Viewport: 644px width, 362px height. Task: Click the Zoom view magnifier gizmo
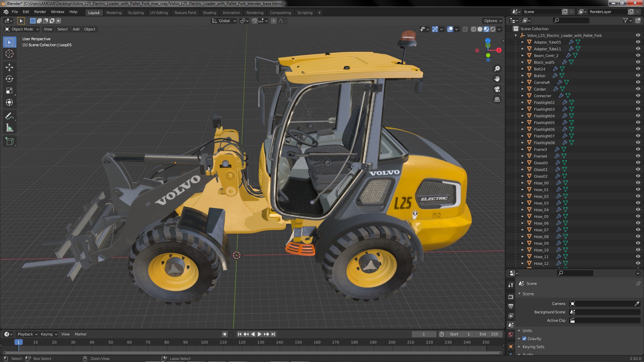pos(497,69)
